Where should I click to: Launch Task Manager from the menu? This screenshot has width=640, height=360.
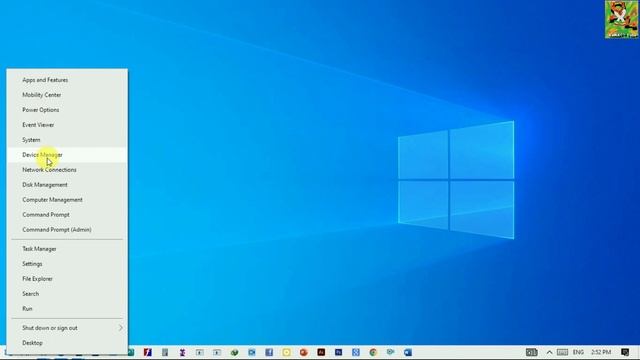click(x=67, y=249)
